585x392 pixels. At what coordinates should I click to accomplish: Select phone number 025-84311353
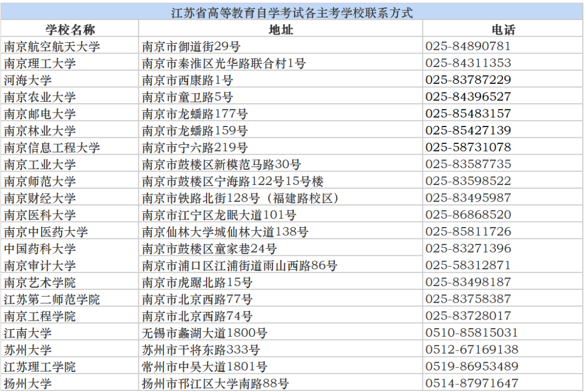coord(468,63)
